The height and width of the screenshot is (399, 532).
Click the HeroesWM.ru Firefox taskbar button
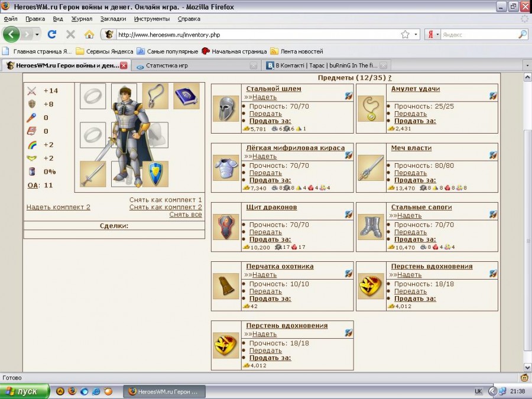(x=164, y=391)
